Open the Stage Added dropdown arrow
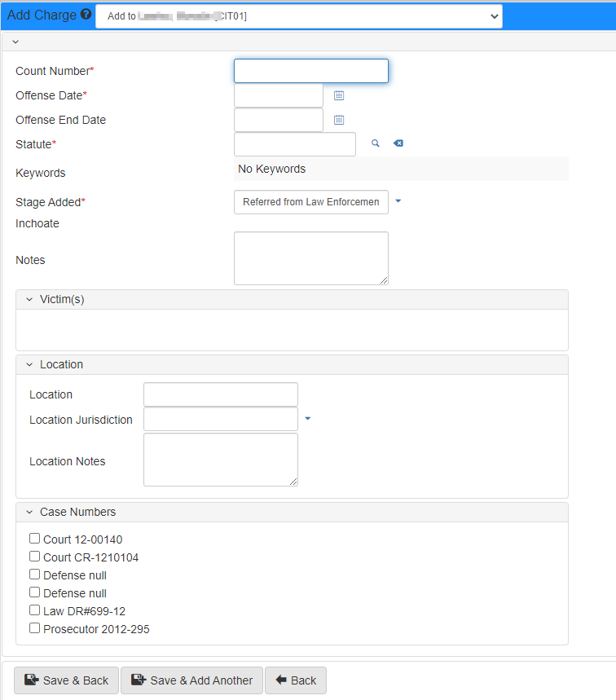Image resolution: width=616 pixels, height=700 pixels. tap(398, 201)
